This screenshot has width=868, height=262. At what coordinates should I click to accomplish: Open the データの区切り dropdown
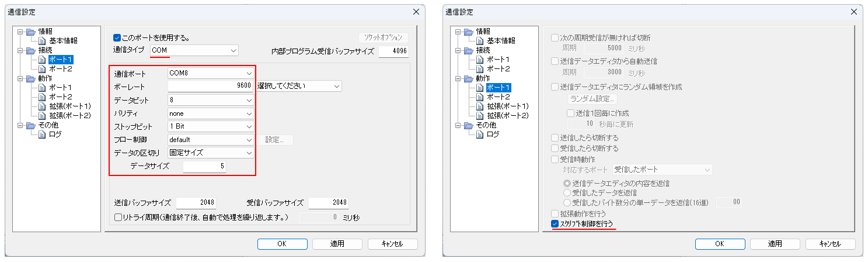[210, 153]
